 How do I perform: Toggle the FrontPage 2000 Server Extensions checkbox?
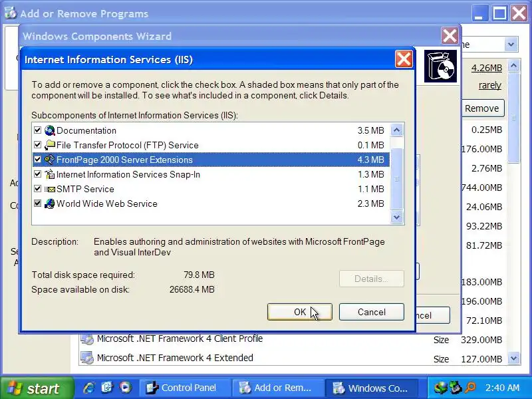(38, 159)
